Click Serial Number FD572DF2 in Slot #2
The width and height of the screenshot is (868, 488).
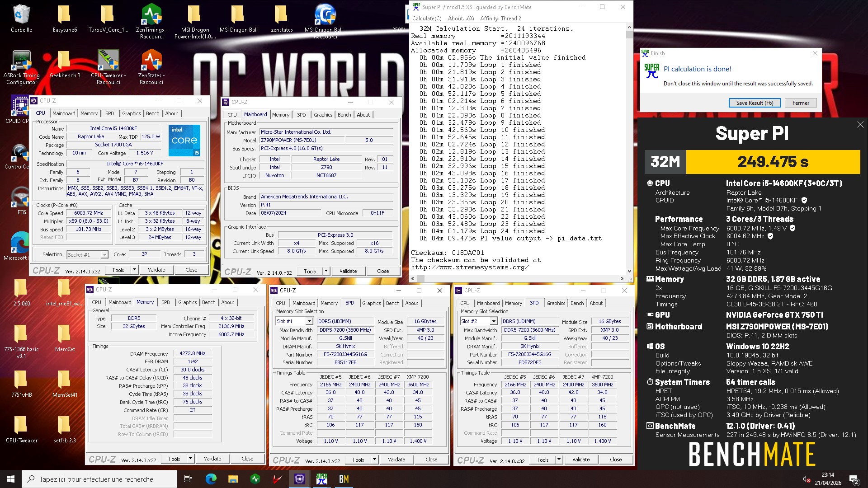[529, 362]
